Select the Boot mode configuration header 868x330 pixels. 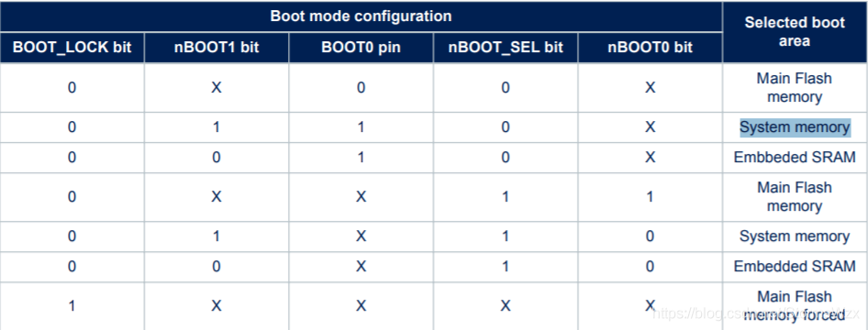[x=361, y=16]
